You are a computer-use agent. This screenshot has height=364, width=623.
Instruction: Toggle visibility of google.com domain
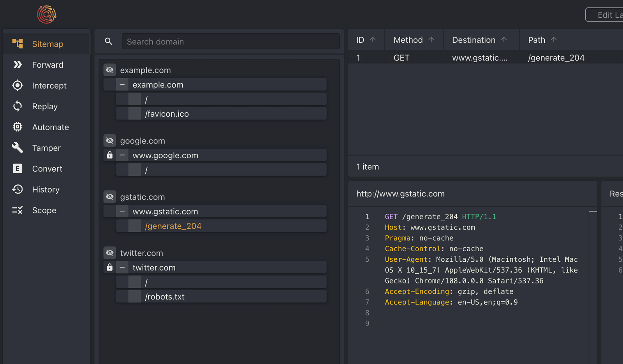tap(110, 141)
